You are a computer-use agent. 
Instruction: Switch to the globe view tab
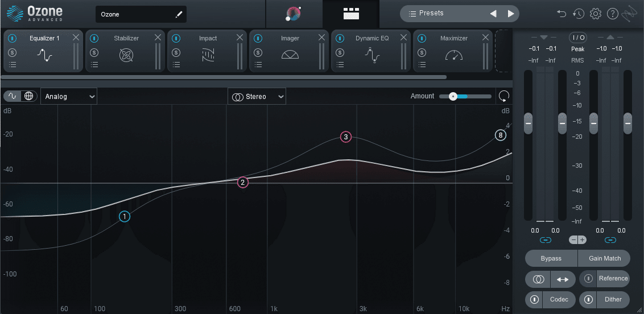click(x=29, y=96)
